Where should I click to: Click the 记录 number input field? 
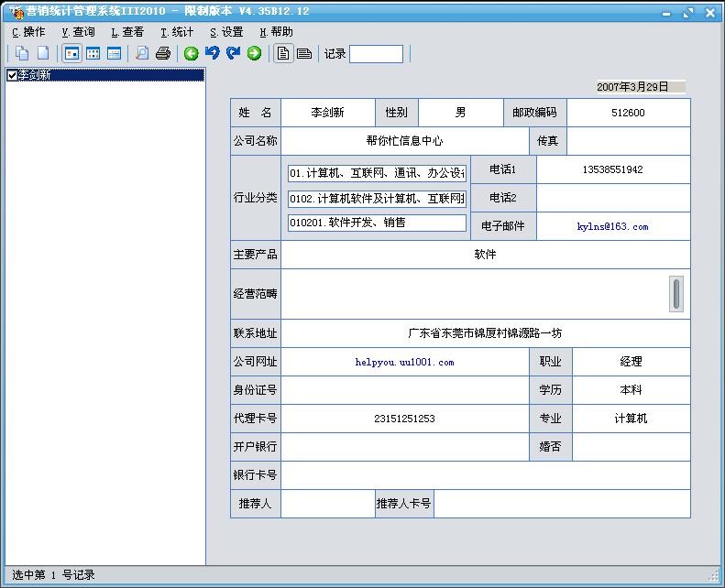pos(376,54)
